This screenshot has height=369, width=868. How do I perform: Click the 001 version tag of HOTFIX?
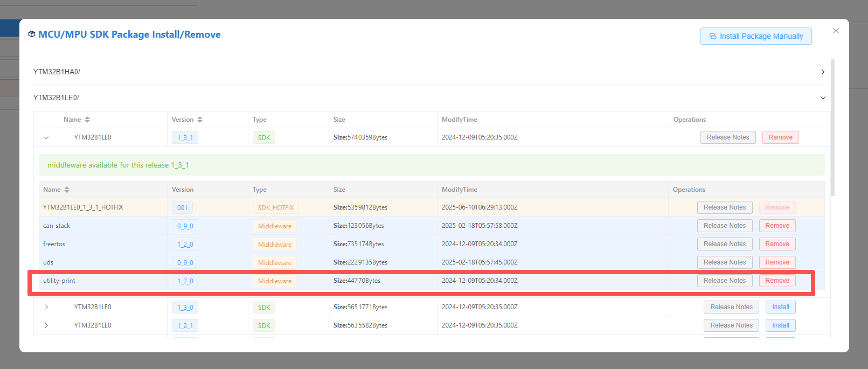[x=183, y=208]
